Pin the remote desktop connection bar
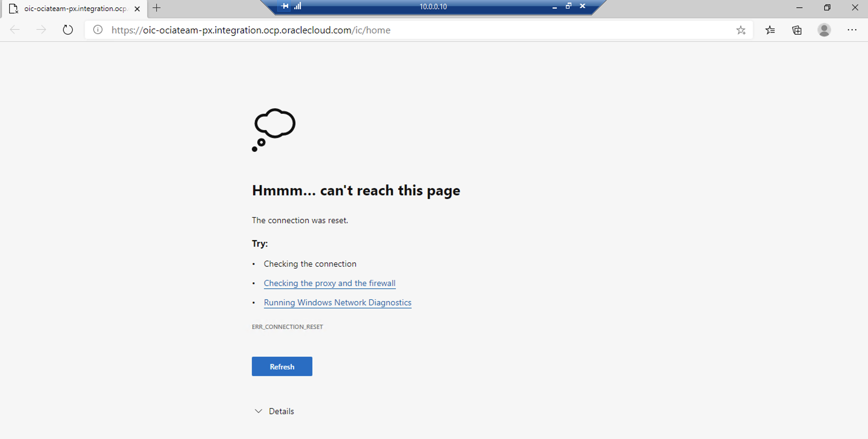The width and height of the screenshot is (868, 439). (285, 6)
